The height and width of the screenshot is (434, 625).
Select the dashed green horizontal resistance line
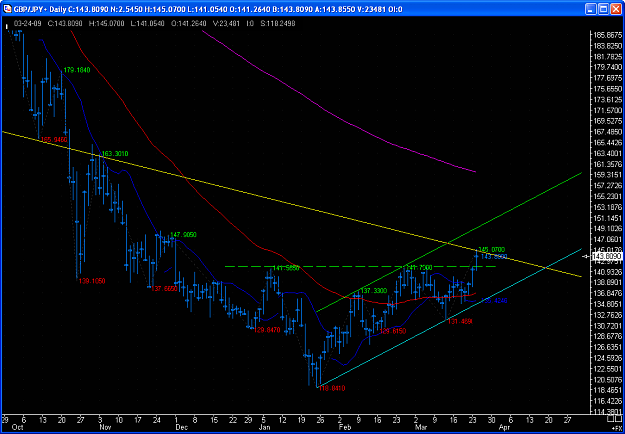point(359,266)
